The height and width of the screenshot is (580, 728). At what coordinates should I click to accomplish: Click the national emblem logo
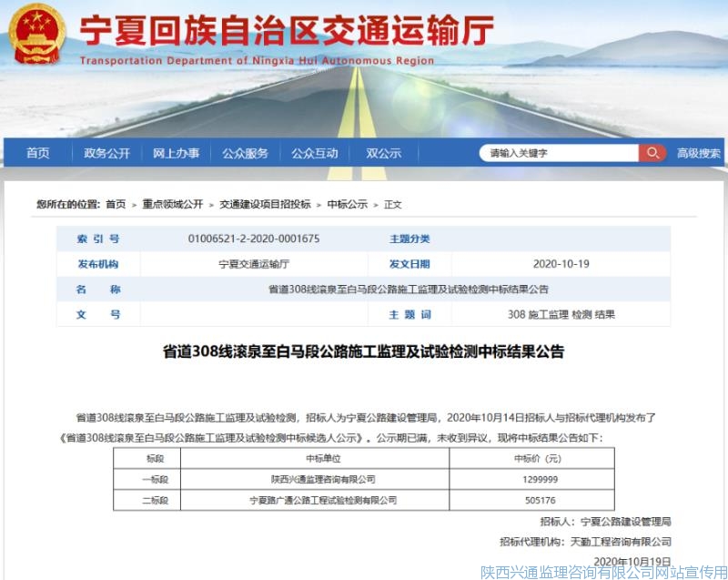36,35
